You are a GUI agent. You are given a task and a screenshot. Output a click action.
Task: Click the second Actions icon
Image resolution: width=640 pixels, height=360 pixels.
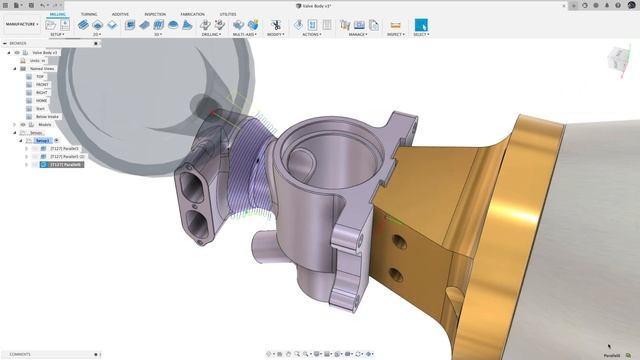(312, 25)
